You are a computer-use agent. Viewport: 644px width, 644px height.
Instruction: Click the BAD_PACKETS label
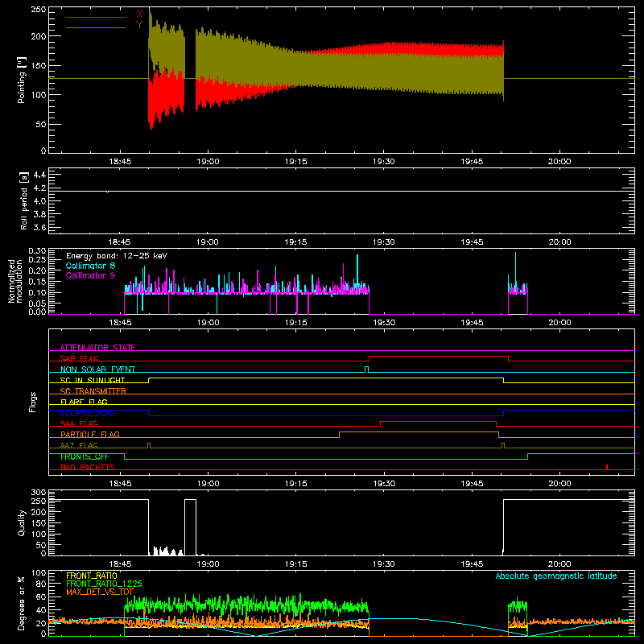click(88, 467)
